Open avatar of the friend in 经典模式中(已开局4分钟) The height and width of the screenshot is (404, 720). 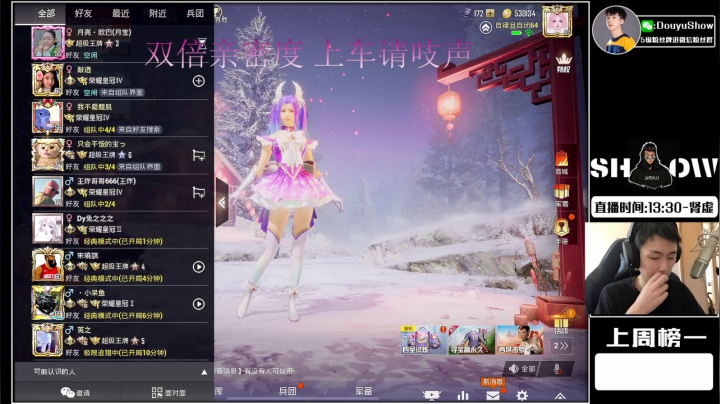[47, 266]
